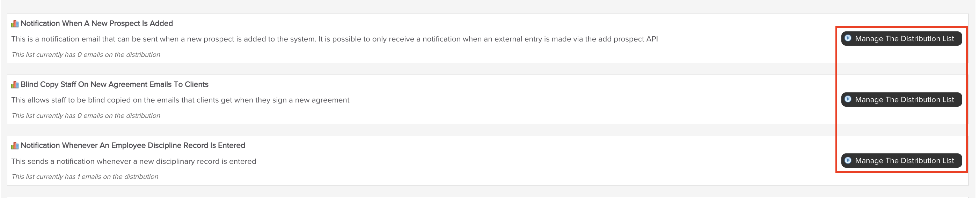The width and height of the screenshot is (980, 198).
Task: Click the description about clients signing a new agreement
Action: tap(180, 100)
